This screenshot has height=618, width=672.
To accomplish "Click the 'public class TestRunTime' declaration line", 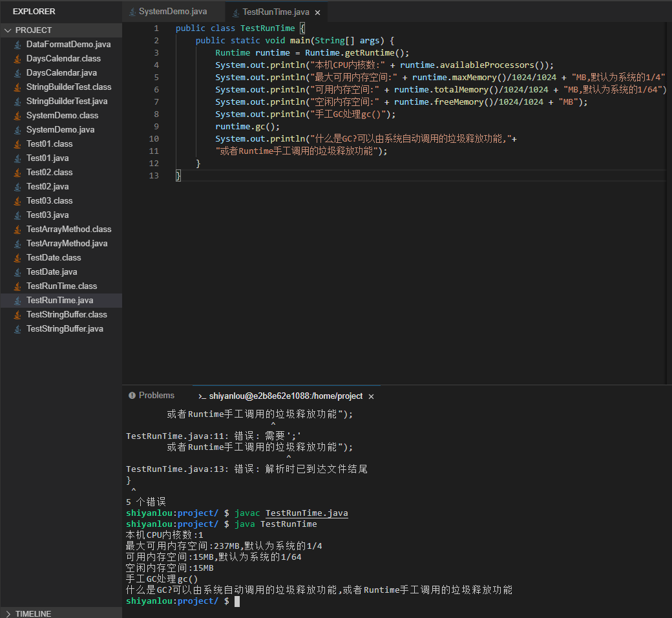I will pyautogui.click(x=240, y=28).
